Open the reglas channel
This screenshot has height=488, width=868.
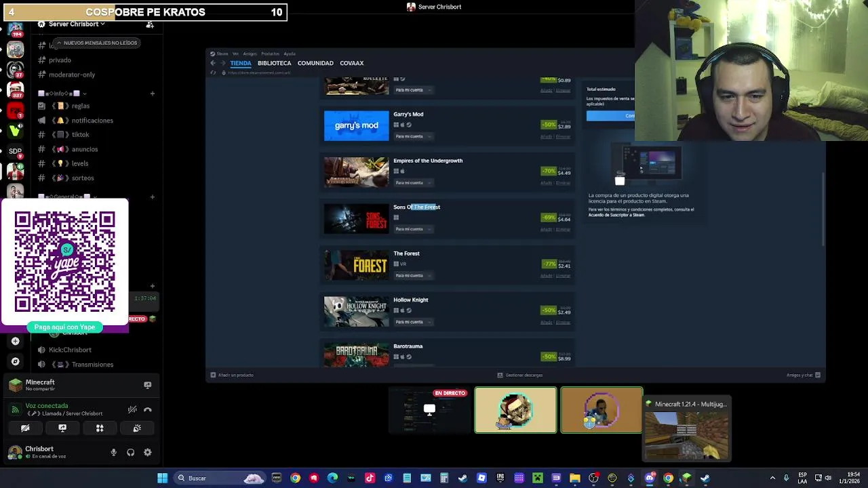pyautogui.click(x=80, y=106)
